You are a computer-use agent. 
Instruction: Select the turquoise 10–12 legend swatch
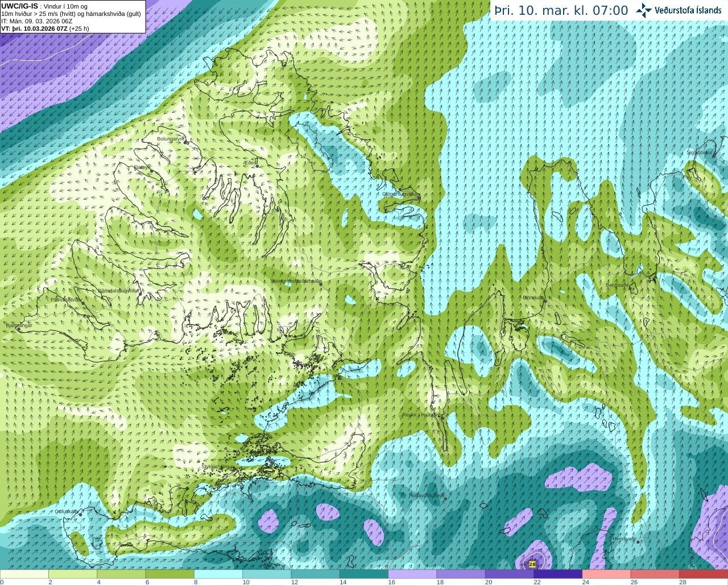pos(267,574)
